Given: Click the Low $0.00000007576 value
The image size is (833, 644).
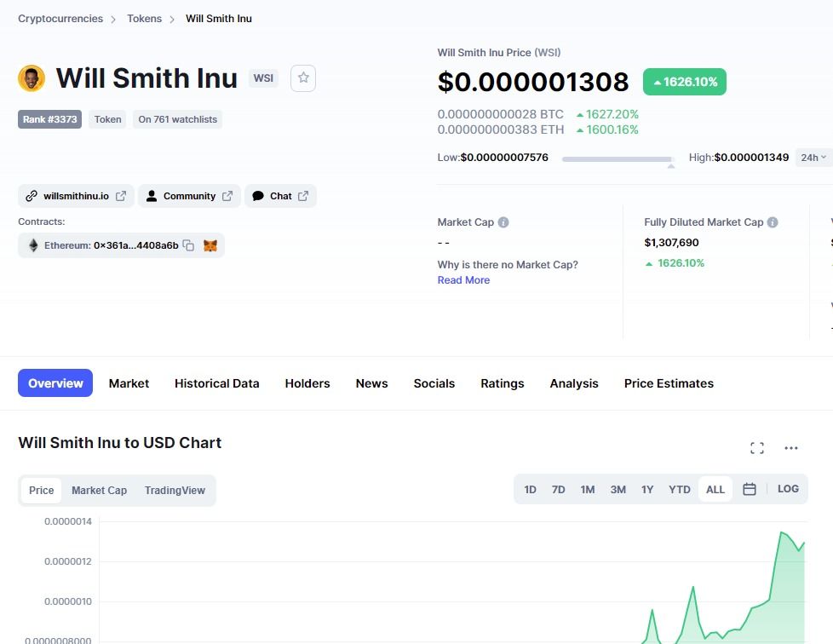Looking at the screenshot, I should tap(504, 158).
